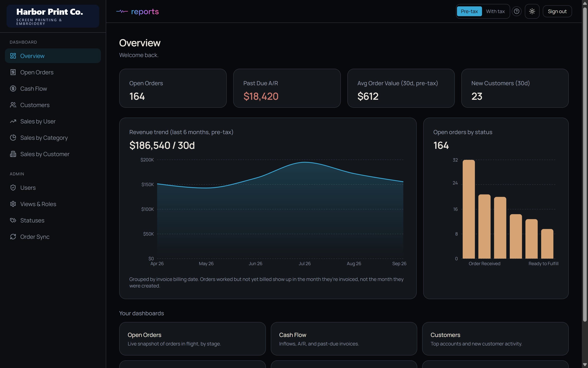Open the Overview menu item
Screen dimensions: 588x368
tap(53, 56)
